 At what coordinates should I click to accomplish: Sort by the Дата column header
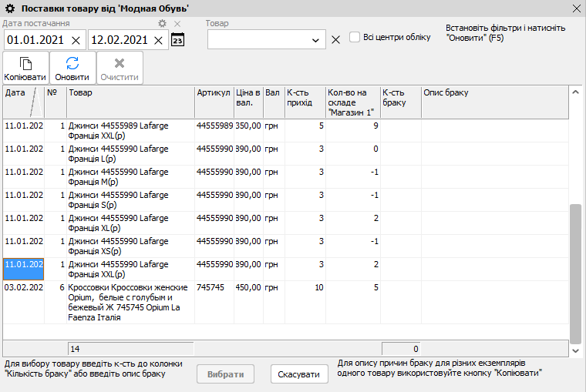click(x=15, y=93)
